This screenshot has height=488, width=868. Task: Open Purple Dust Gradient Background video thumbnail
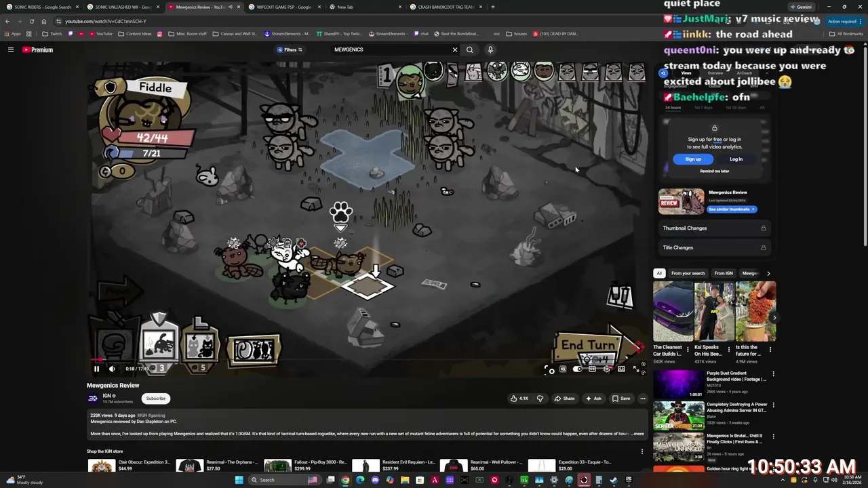(x=679, y=384)
